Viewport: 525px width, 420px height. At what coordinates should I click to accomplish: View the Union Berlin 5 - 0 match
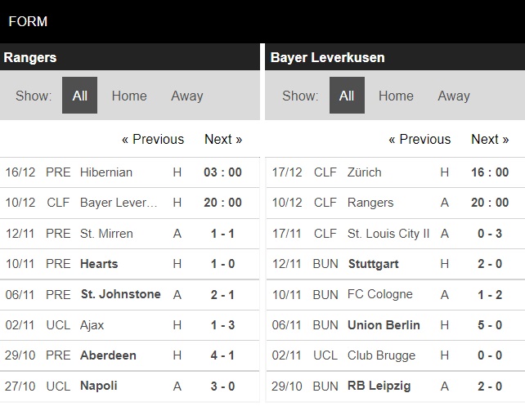point(396,325)
